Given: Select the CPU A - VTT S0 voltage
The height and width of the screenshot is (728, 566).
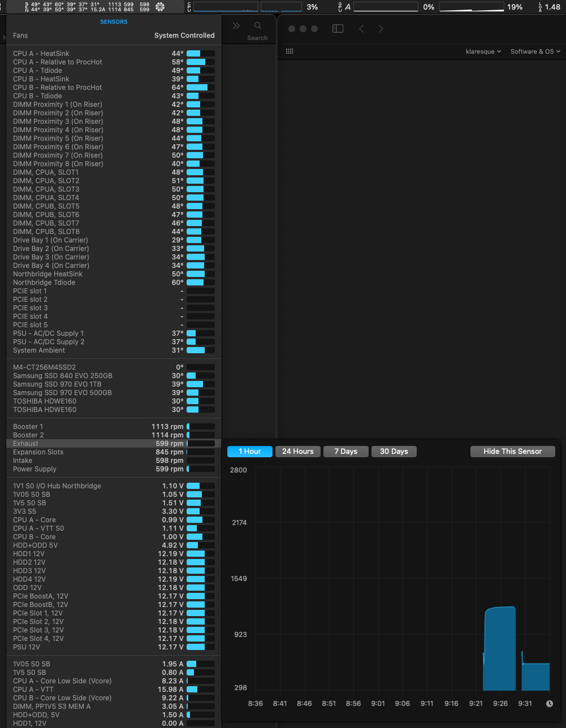Looking at the screenshot, I should coord(114,528).
